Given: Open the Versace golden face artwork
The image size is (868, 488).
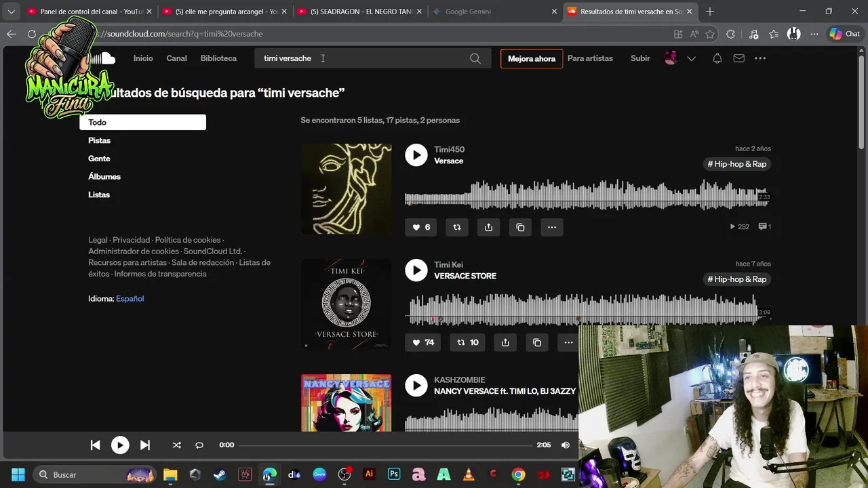Looking at the screenshot, I should (x=347, y=188).
